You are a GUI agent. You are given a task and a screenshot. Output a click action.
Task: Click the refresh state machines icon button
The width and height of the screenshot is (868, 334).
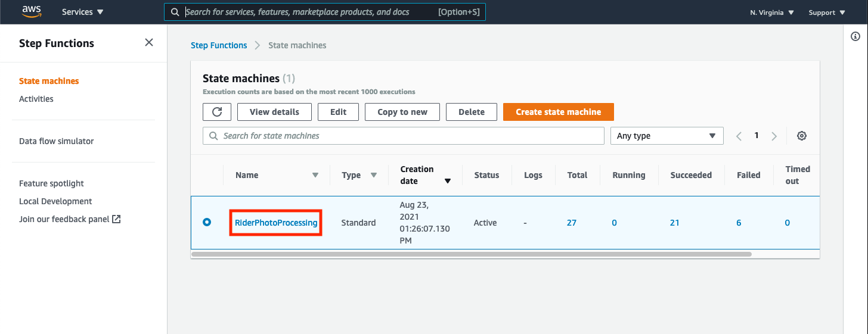click(217, 112)
